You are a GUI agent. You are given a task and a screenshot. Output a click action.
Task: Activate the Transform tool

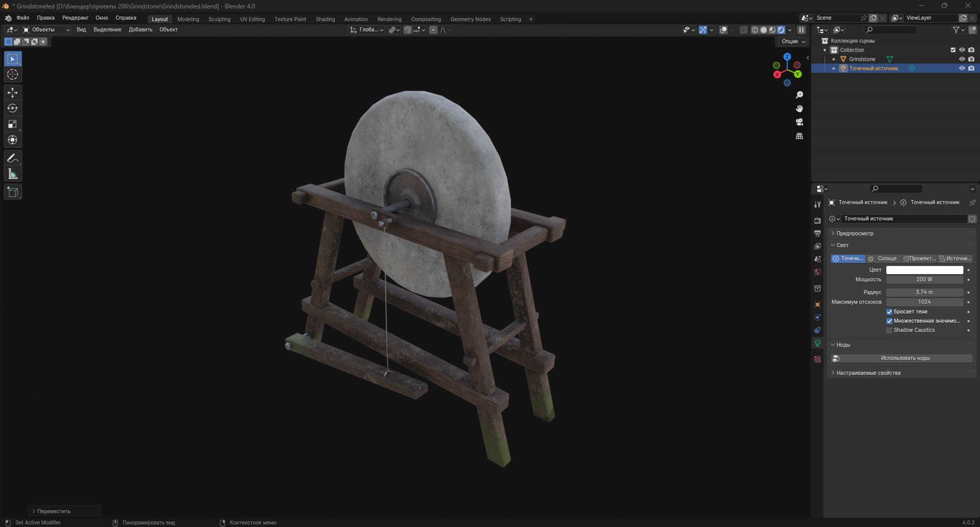(x=13, y=140)
